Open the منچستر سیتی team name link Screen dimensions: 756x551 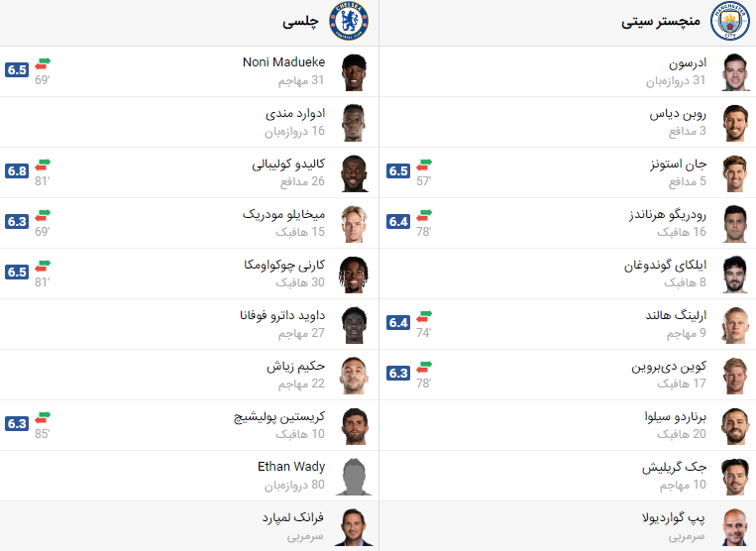(x=661, y=22)
